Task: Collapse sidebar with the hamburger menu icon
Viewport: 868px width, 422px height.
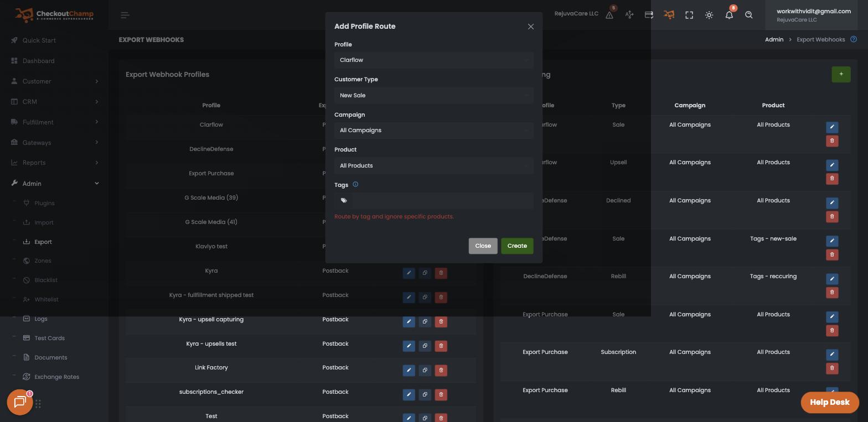Action: 125,15
